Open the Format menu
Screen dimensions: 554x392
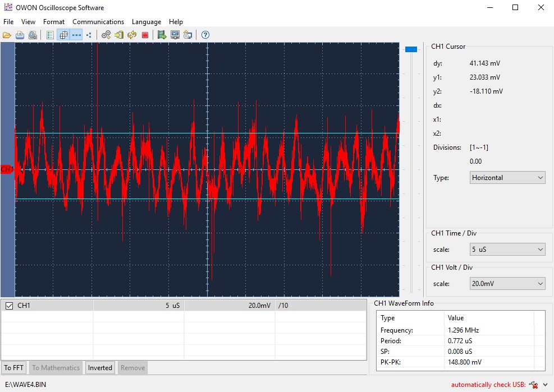click(54, 22)
